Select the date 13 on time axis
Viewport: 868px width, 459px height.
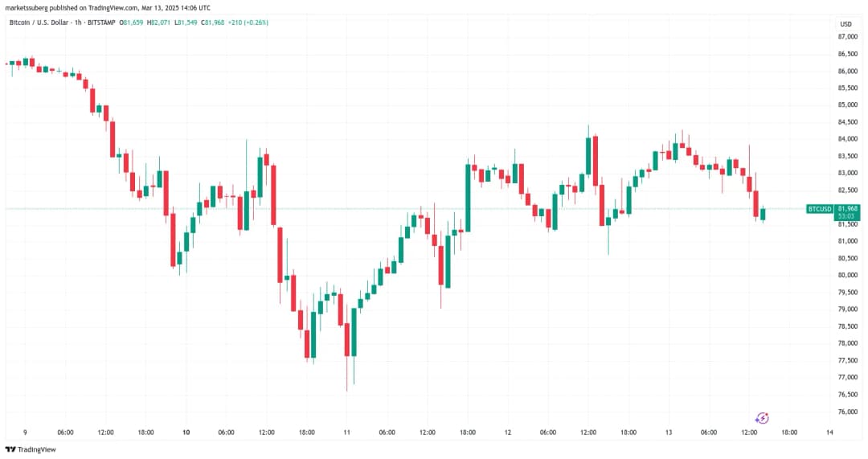click(x=668, y=432)
